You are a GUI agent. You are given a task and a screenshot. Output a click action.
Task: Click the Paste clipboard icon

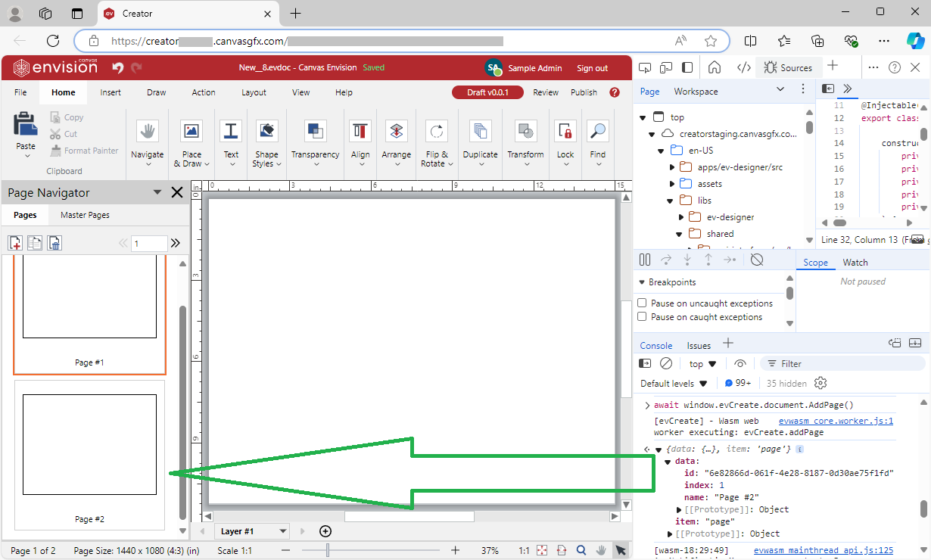click(26, 125)
